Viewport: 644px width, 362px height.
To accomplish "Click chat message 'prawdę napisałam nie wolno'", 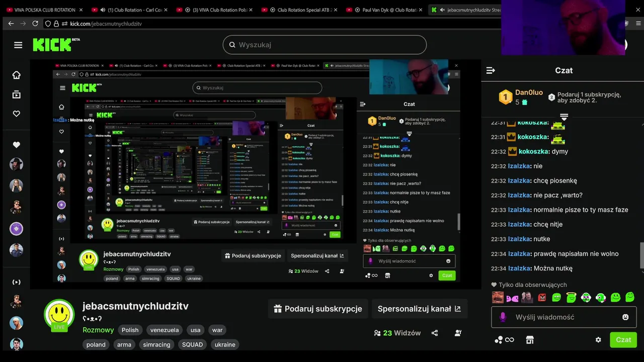I will [x=576, y=254].
